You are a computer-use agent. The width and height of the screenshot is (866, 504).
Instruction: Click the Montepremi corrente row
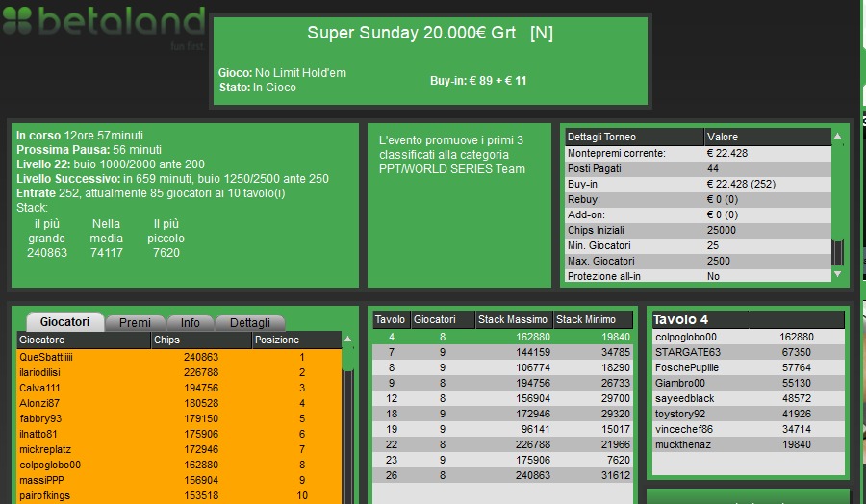click(699, 154)
